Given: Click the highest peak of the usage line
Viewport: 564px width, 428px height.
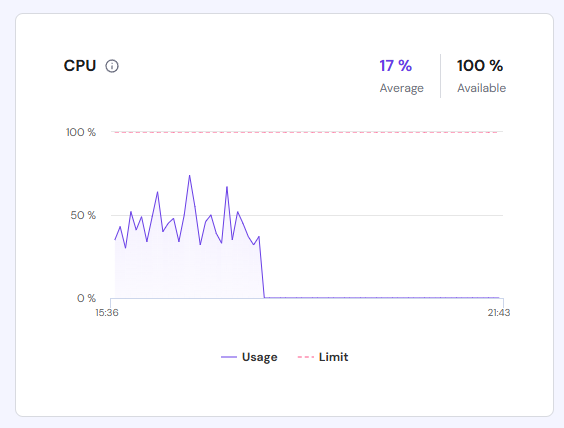Looking at the screenshot, I should click(190, 176).
